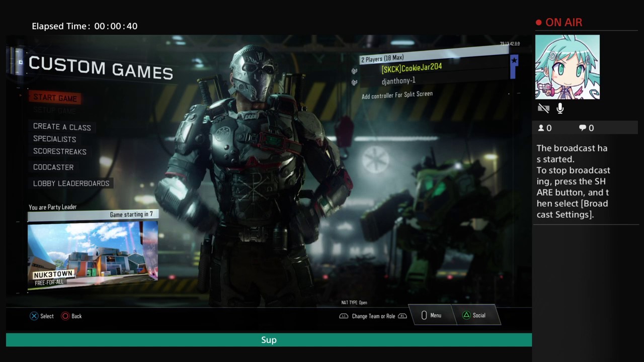Open LOBBY LEADERBOARDS

point(71,184)
